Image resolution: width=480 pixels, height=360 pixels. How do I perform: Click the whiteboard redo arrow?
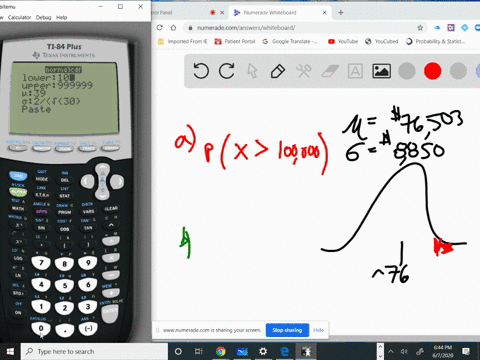click(227, 71)
